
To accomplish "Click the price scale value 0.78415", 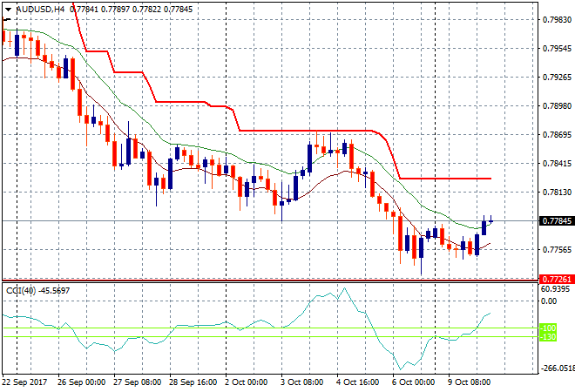I will 557,164.
